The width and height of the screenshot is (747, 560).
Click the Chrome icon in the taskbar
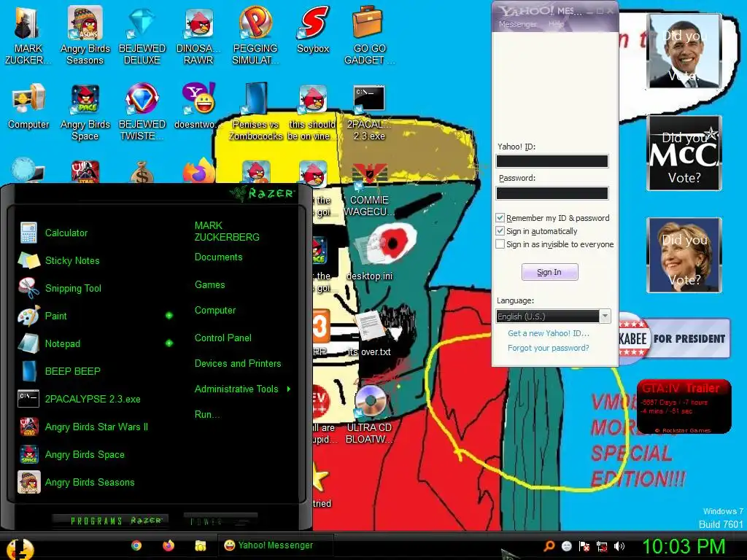point(136,545)
